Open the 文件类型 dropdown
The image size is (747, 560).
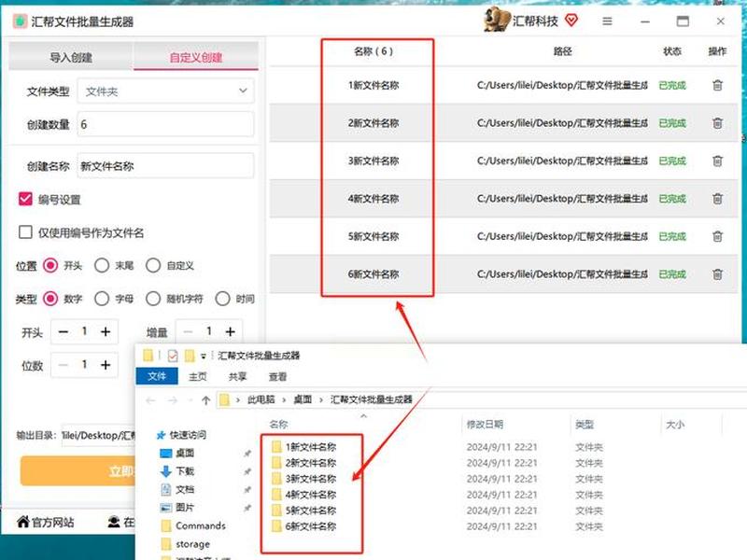(x=166, y=91)
